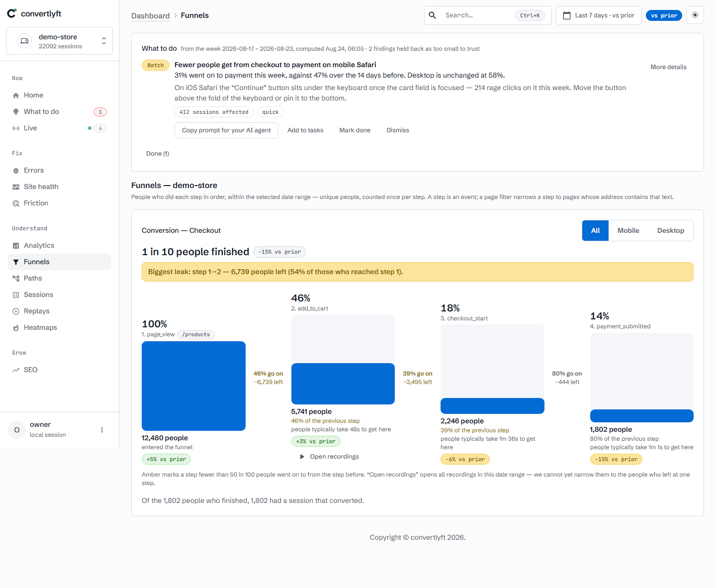
Task: Click the 412 sessions affected tag
Action: [x=214, y=112]
